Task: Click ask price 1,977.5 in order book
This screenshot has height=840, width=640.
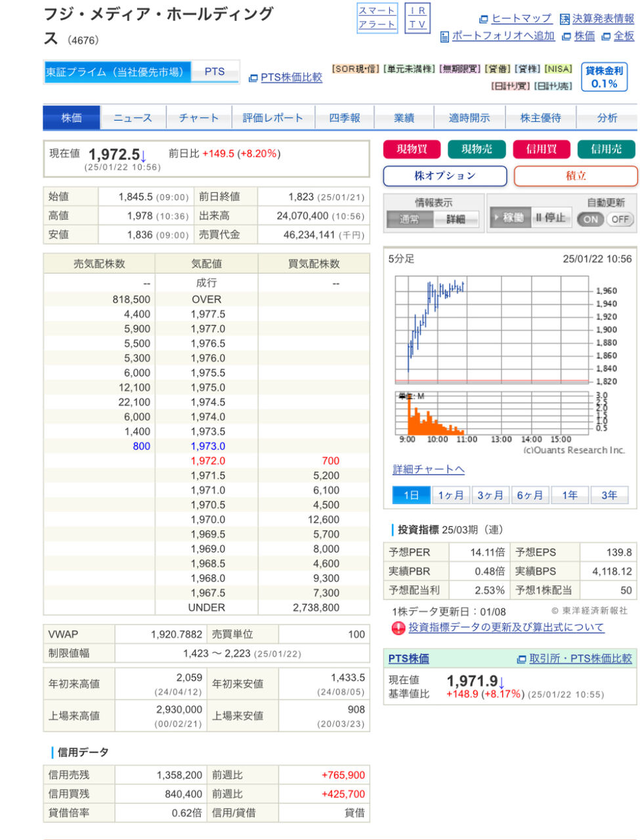Action: (208, 314)
